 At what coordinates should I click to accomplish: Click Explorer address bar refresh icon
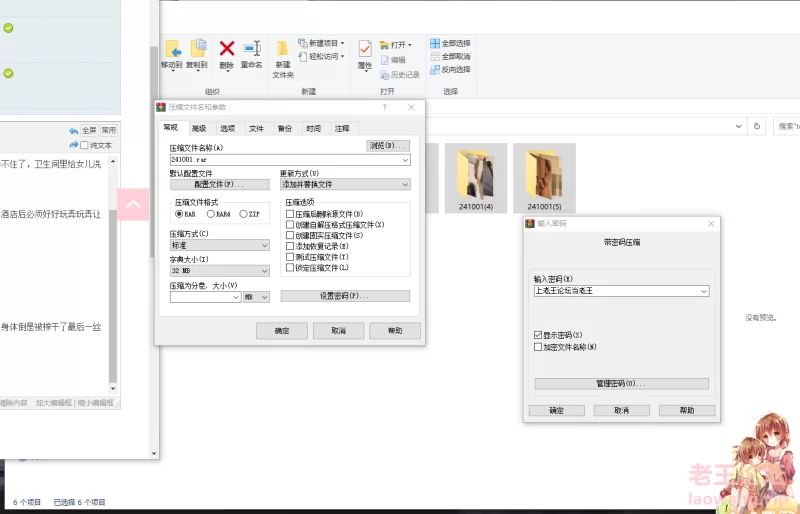757,126
